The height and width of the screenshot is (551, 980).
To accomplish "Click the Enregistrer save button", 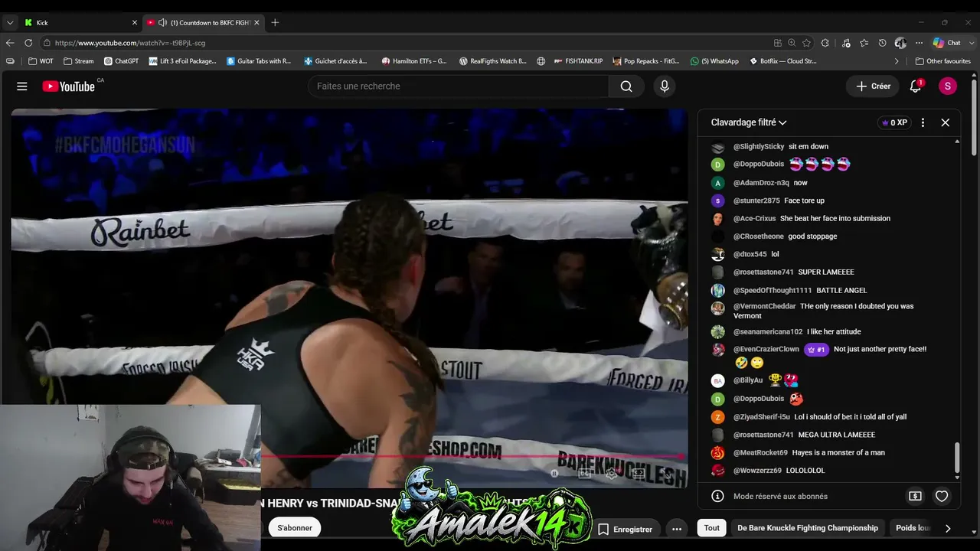I will click(x=626, y=529).
